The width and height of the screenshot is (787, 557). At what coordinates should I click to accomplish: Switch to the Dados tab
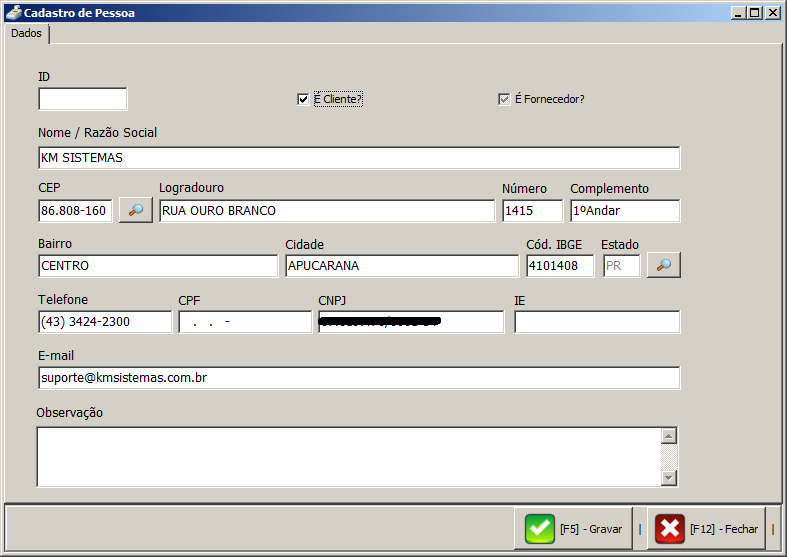[x=27, y=34]
